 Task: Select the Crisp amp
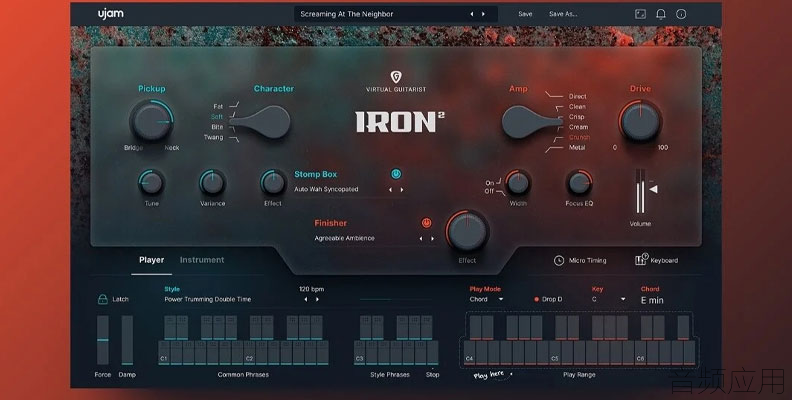[x=576, y=117]
